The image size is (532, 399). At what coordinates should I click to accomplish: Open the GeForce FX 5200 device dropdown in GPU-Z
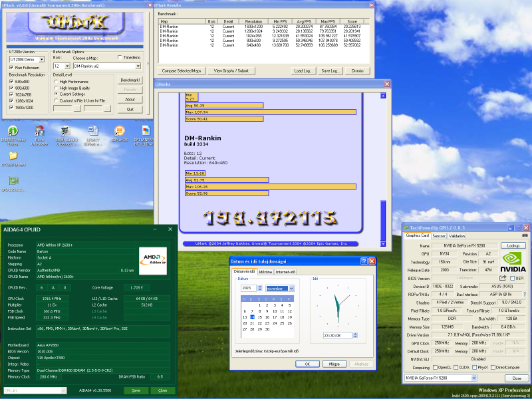(474, 378)
